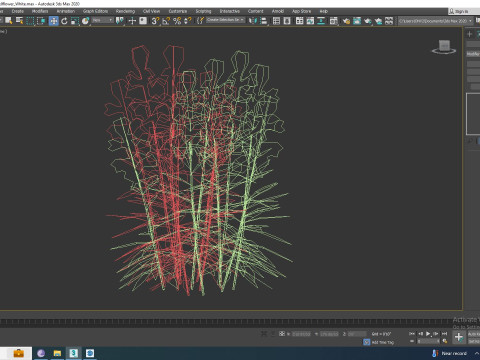Screen dimensions: 480x360
Task: Select the Select Object tool
Action: [9, 21]
